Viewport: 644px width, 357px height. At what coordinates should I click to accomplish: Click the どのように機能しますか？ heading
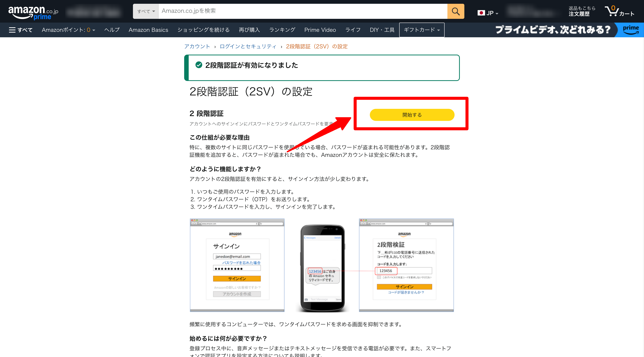point(225,169)
